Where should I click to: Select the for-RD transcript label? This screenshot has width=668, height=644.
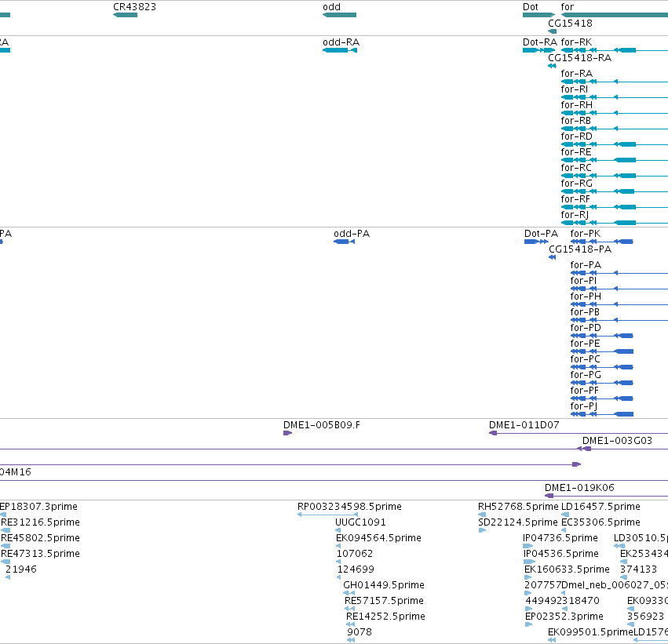pos(576,136)
